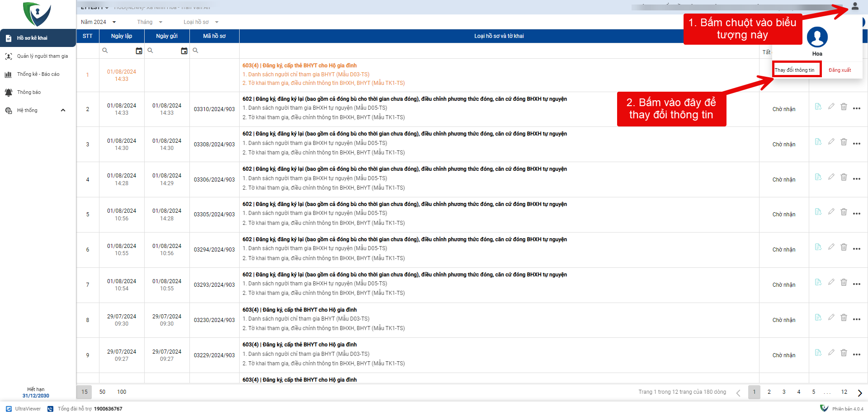Open the Năm 2024 year dropdown
868x415 pixels.
[98, 22]
